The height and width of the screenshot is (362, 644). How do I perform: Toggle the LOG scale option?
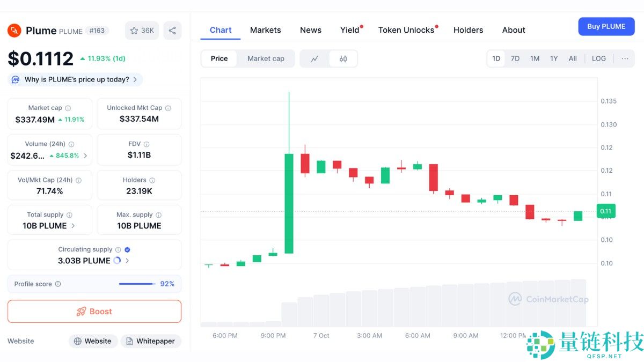[598, 58]
